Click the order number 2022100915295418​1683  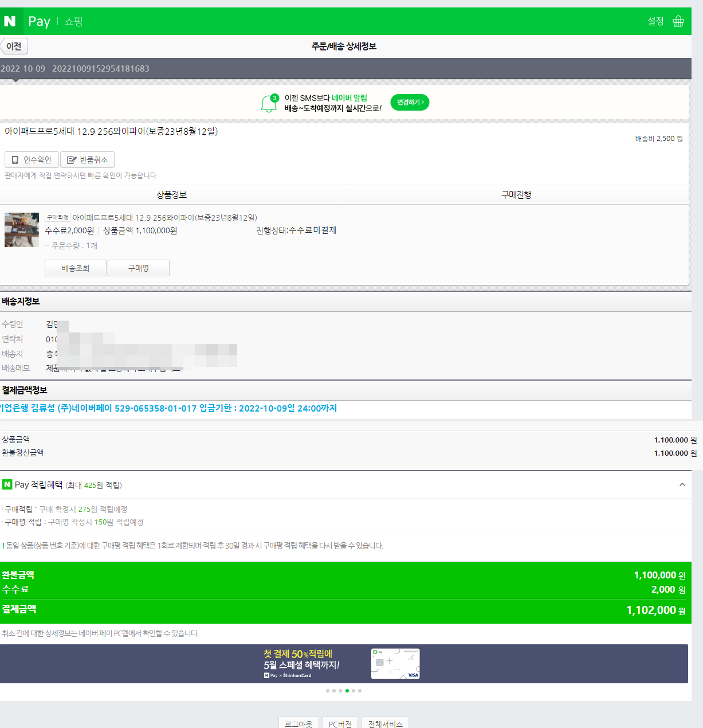tap(101, 69)
